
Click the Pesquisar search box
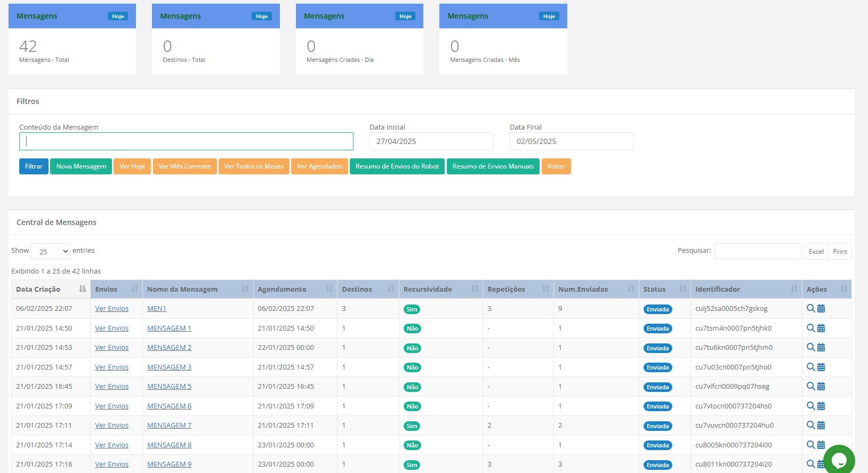click(x=758, y=251)
